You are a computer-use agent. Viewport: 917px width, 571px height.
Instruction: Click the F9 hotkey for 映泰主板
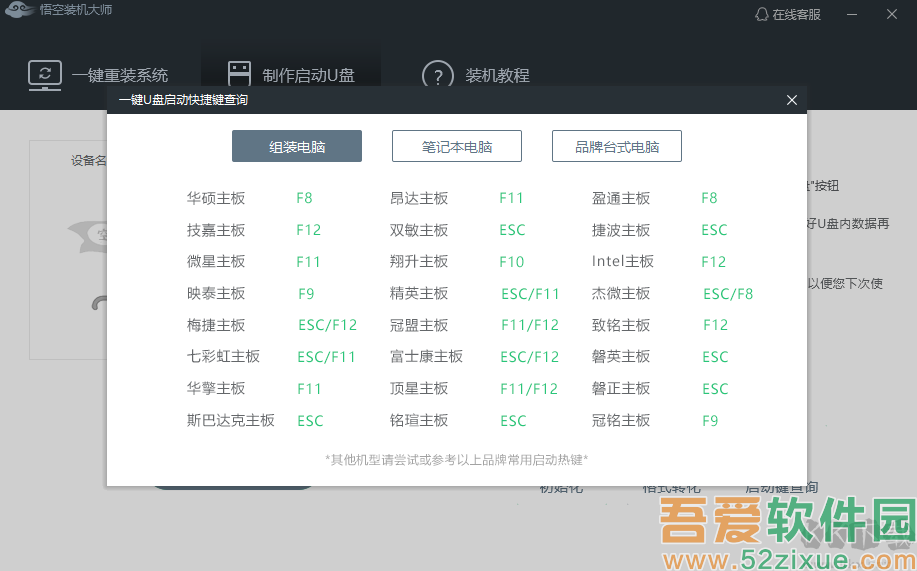(306, 294)
